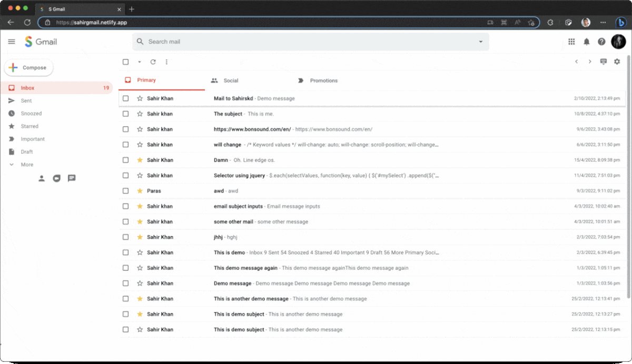Switch to the Primary tab
632x364 pixels.
[x=161, y=80]
